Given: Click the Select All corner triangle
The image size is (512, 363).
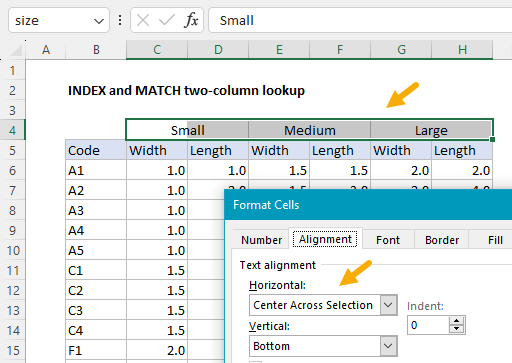Looking at the screenshot, I should click(x=16, y=50).
